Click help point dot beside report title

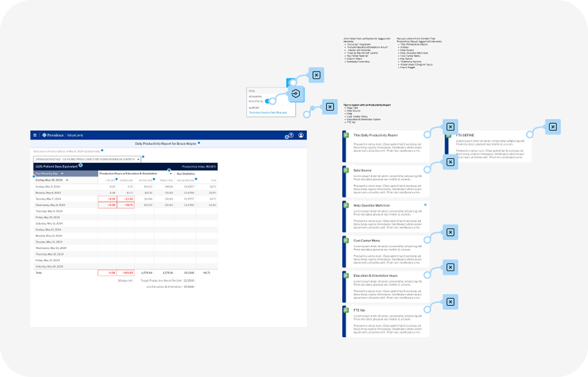click(199, 143)
